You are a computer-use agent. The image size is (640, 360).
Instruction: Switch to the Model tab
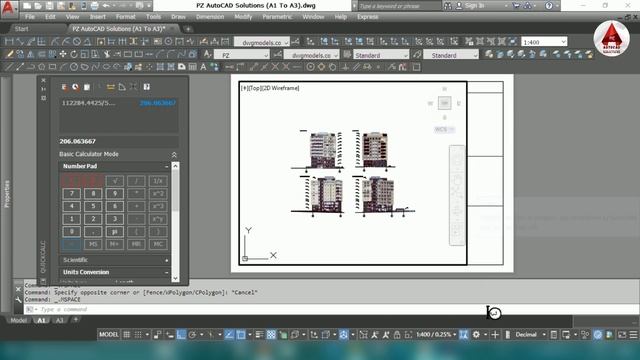pyautogui.click(x=18, y=320)
